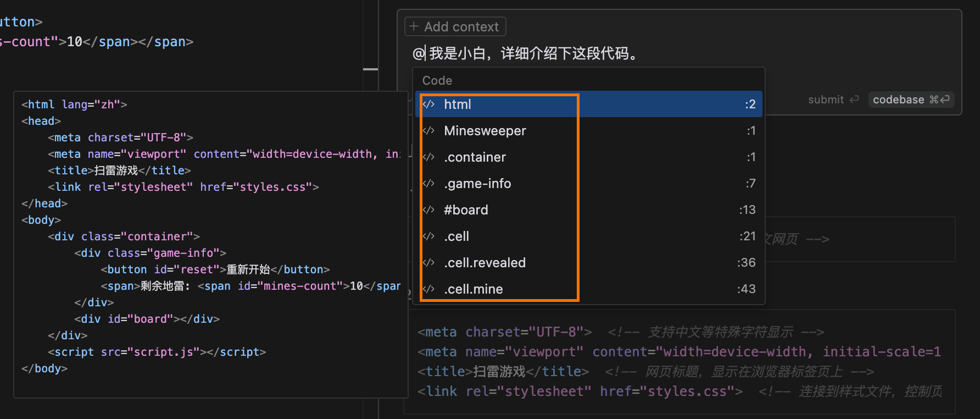
Task: Select the html code suggestion
Action: (x=589, y=104)
